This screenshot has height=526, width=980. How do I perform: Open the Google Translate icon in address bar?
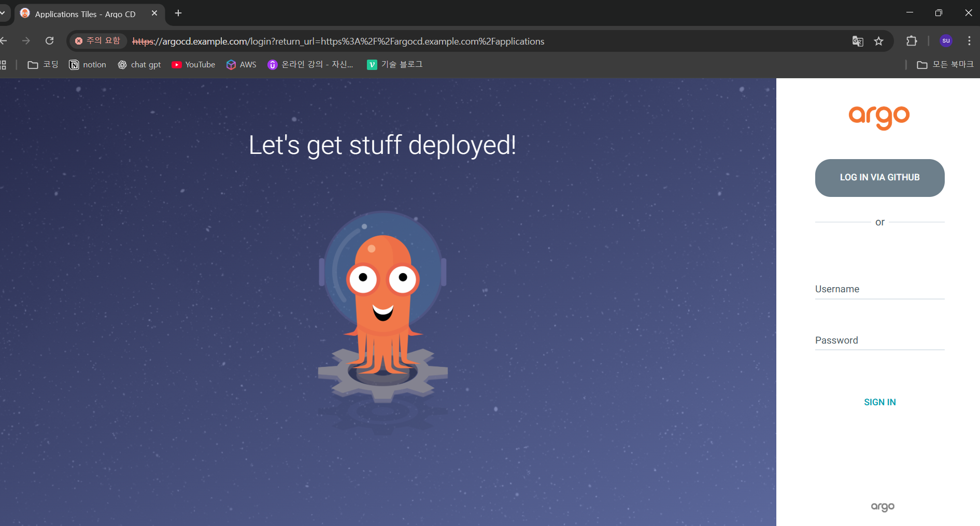pos(858,41)
